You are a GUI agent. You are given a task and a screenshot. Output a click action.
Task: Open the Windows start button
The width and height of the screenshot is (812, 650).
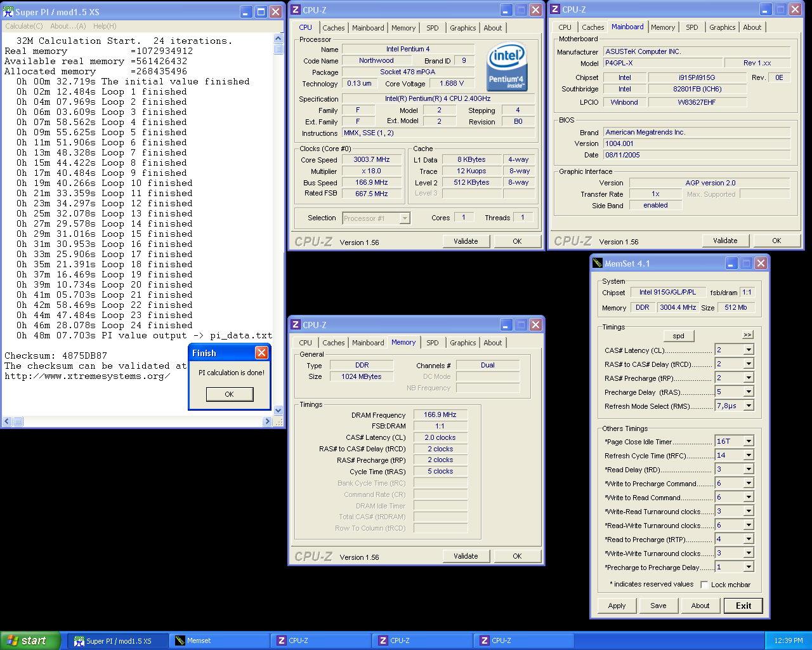coord(30,640)
